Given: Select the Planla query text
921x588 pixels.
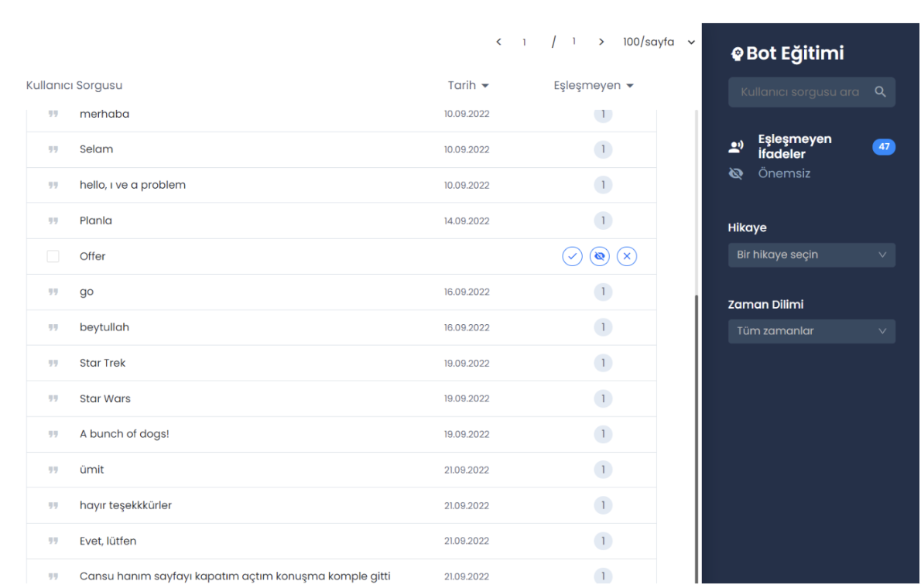Looking at the screenshot, I should click(96, 220).
